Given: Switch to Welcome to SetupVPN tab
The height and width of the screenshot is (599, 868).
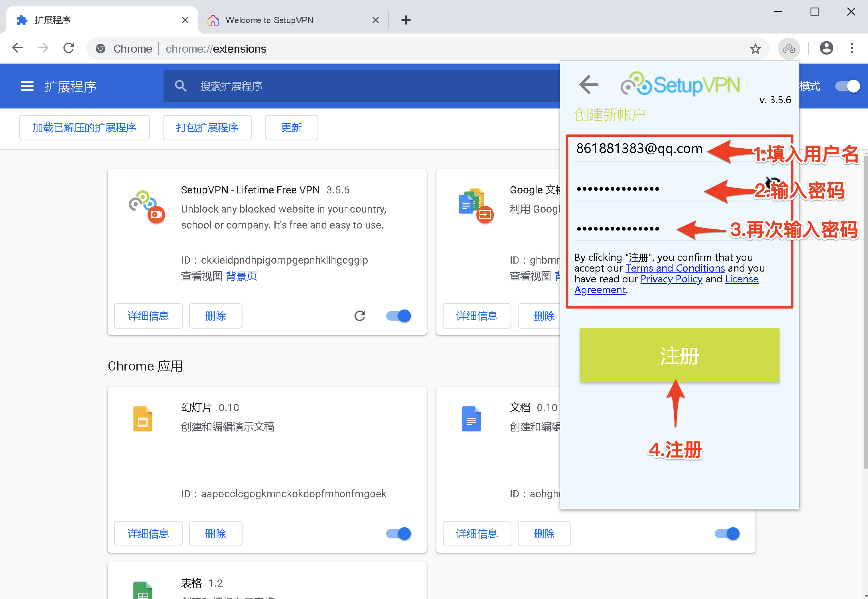Looking at the screenshot, I should pos(269,20).
